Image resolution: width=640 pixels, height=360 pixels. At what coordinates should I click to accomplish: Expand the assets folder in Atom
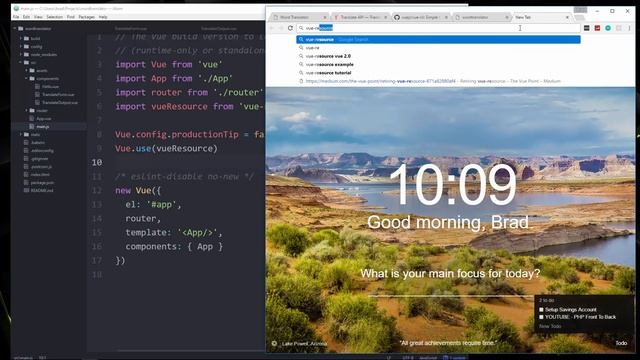[x=27, y=70]
